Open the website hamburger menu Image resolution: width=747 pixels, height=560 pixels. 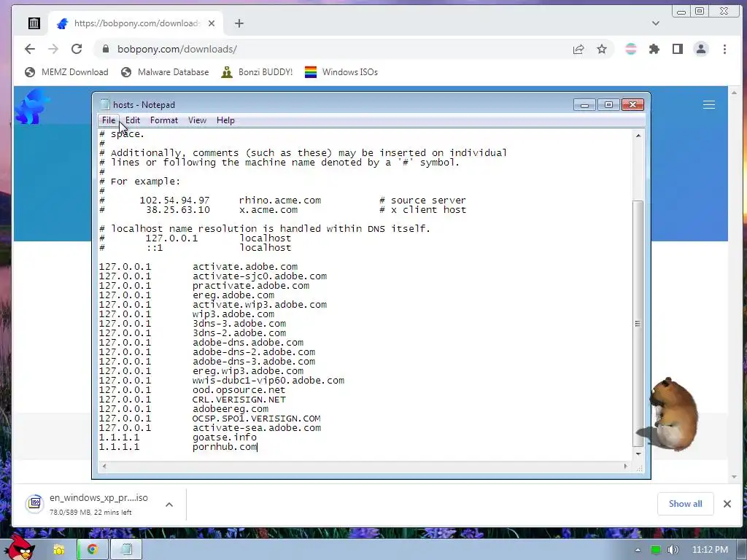click(709, 105)
